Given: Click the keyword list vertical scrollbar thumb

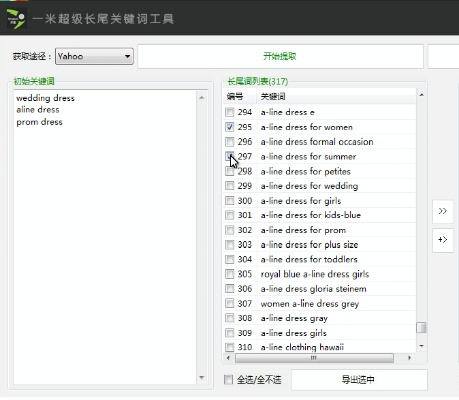Looking at the screenshot, I should (x=421, y=327).
